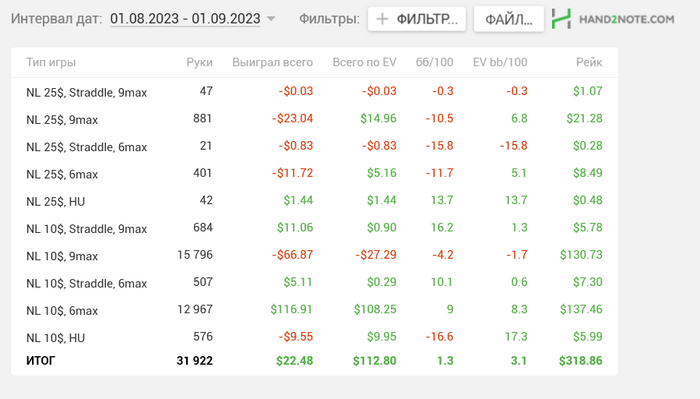This screenshot has width=700, height=399.
Task: Click the ИТОГ totals row
Action: [x=314, y=361]
